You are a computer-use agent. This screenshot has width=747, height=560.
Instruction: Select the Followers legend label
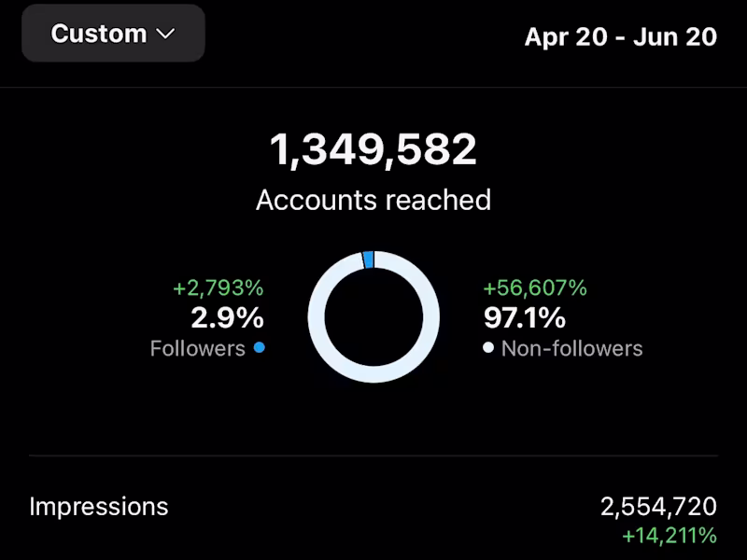click(x=197, y=348)
